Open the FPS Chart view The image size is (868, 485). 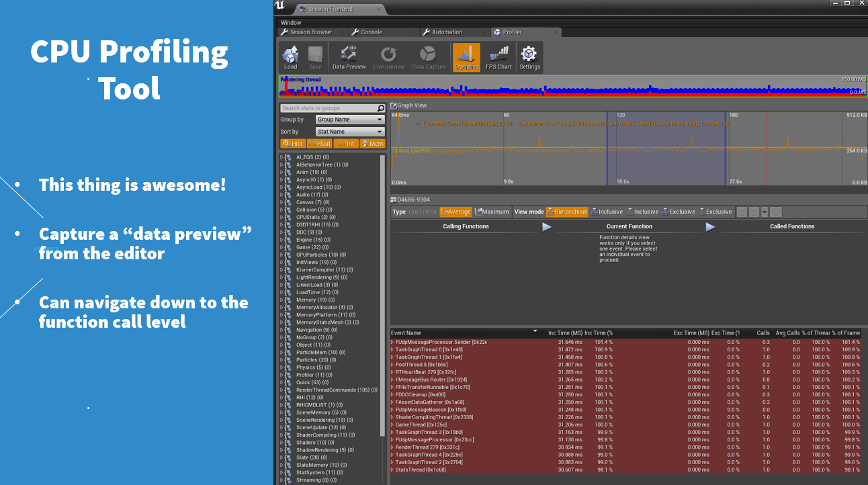pyautogui.click(x=498, y=57)
